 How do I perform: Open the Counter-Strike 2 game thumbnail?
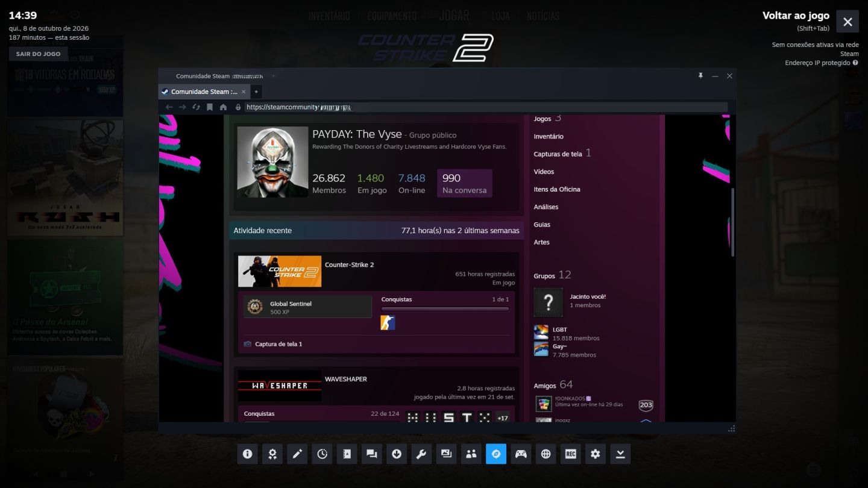280,272
